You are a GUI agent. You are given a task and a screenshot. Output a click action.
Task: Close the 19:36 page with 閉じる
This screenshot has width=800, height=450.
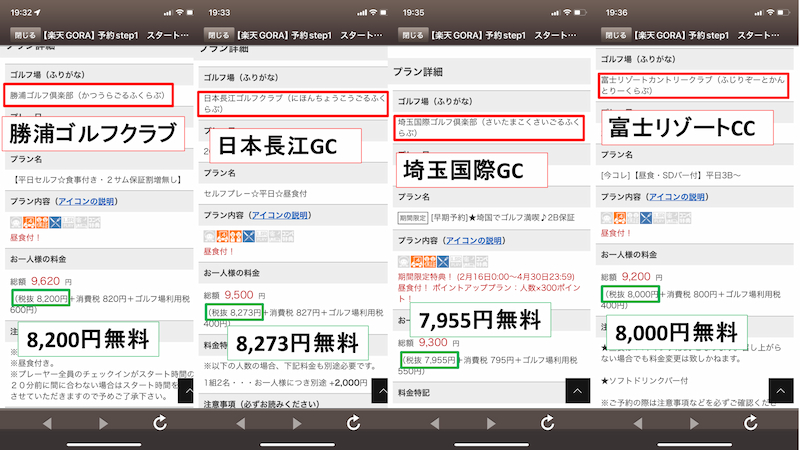tap(615, 35)
